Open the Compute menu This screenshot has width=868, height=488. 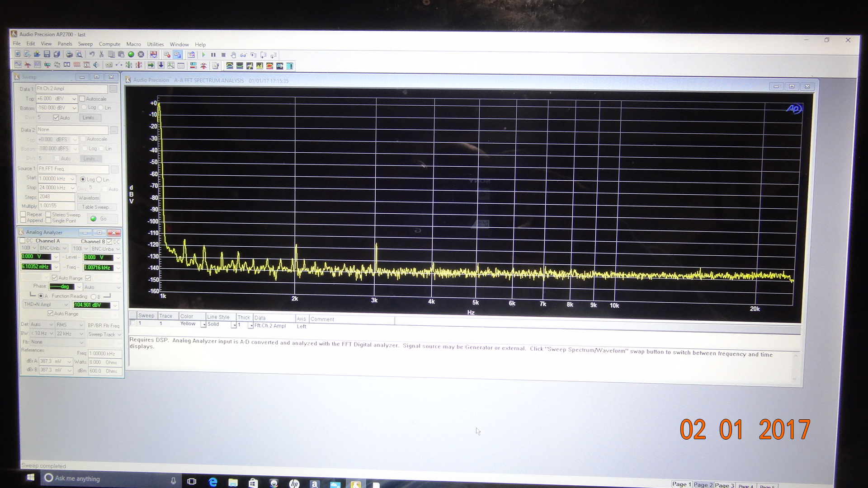point(109,44)
